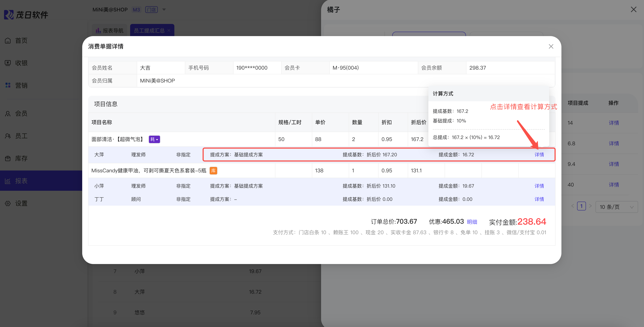The height and width of the screenshot is (327, 644).
Task: Click 项目提成 column header in 橘子 panel
Action: tap(578, 103)
